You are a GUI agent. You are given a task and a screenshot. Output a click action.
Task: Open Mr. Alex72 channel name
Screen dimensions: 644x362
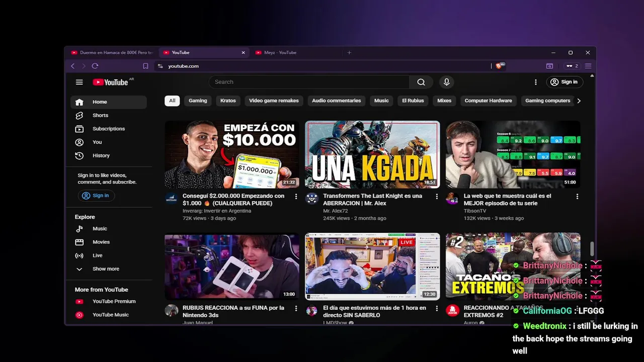pos(335,211)
